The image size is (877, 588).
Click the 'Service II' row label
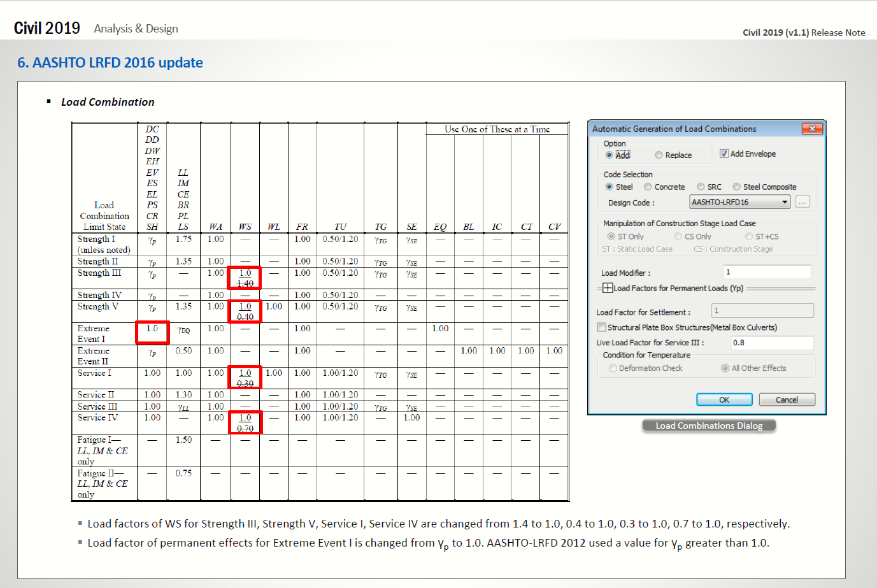pyautogui.click(x=96, y=395)
